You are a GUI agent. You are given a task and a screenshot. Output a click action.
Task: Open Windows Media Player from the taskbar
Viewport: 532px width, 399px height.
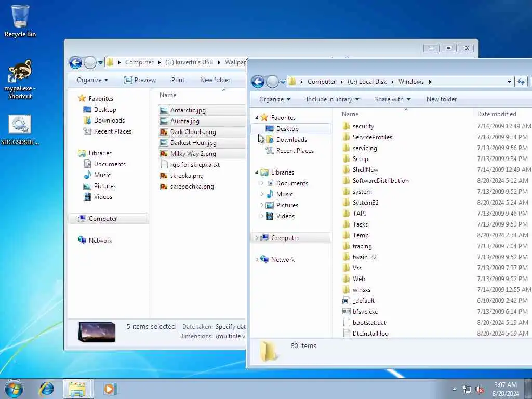(x=109, y=389)
